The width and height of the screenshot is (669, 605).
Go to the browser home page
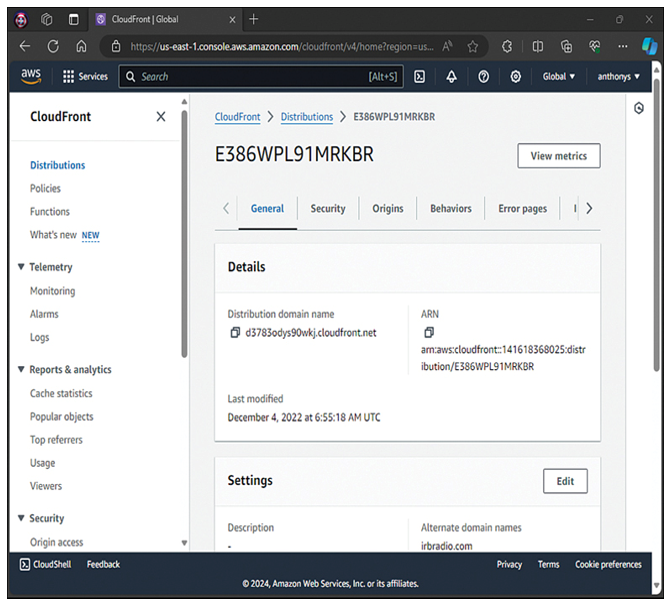click(81, 46)
